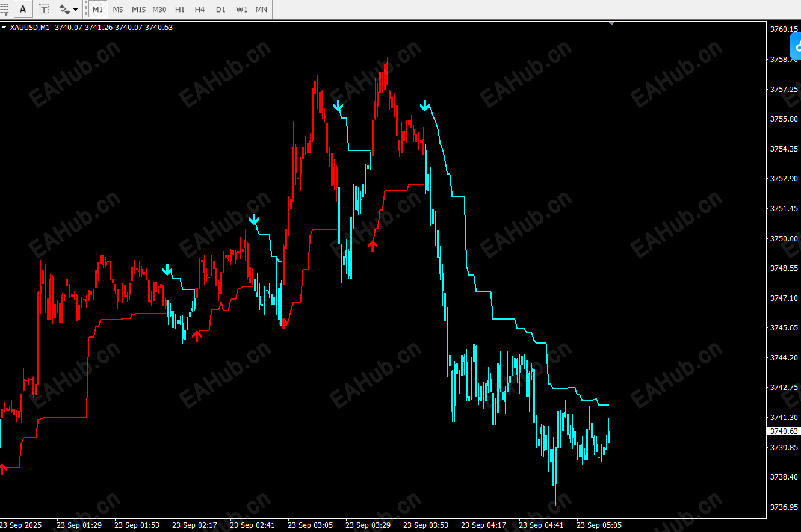
Task: Switch to M30 timeframe
Action: click(x=159, y=10)
